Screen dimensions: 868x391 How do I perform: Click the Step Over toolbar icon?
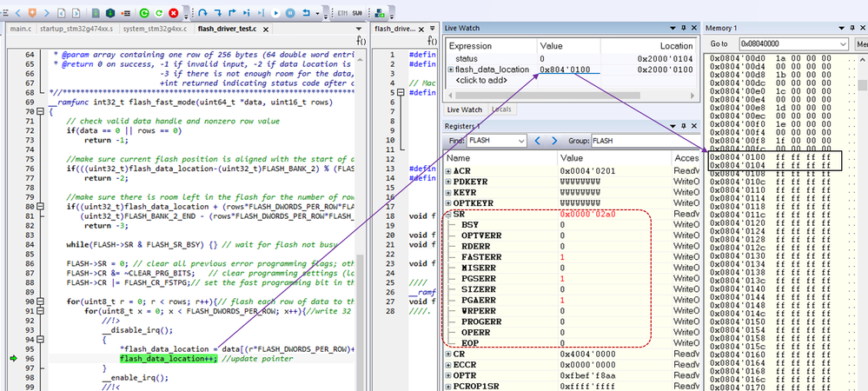[202, 13]
